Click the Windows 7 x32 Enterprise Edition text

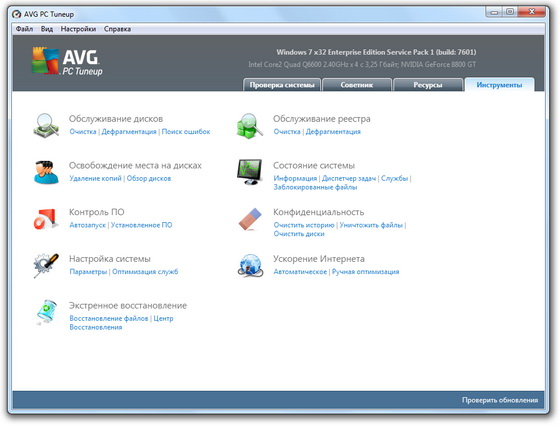tap(376, 52)
